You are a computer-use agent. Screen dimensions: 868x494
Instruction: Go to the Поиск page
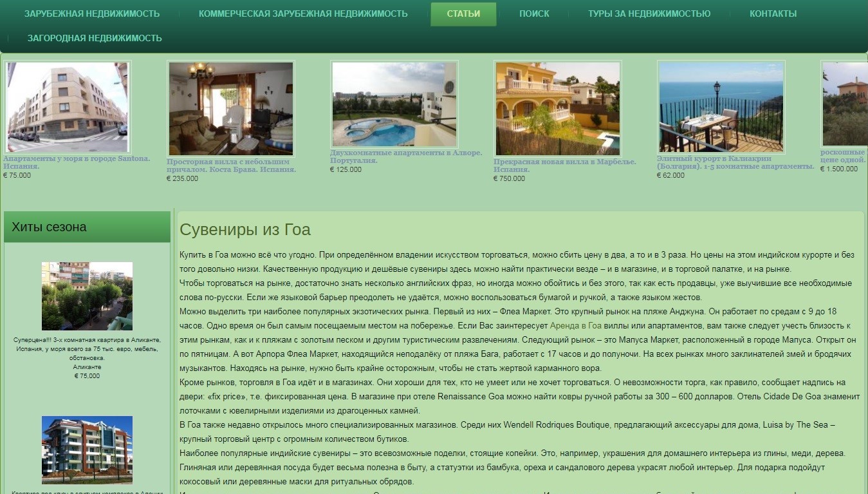[x=534, y=14]
